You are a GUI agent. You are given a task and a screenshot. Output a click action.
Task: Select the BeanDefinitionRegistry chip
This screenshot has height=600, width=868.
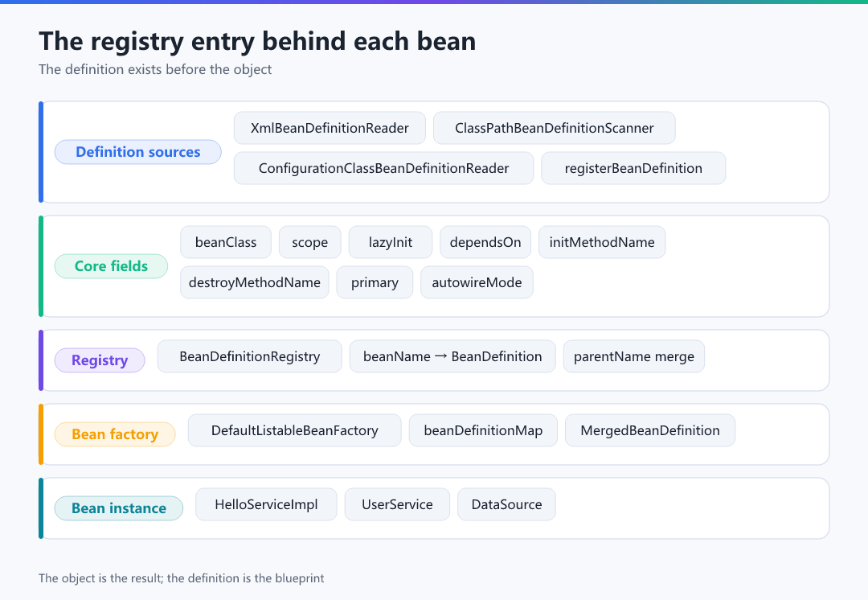(250, 356)
